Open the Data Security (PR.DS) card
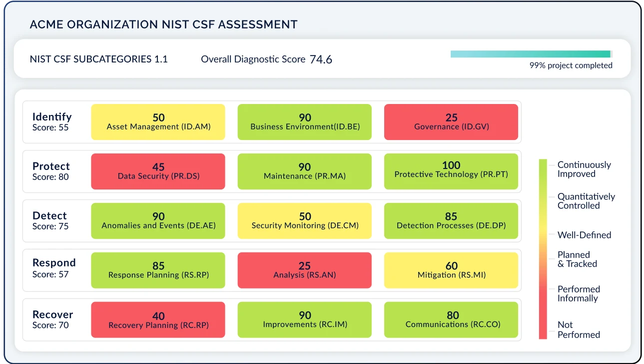The image size is (644, 364). (158, 171)
